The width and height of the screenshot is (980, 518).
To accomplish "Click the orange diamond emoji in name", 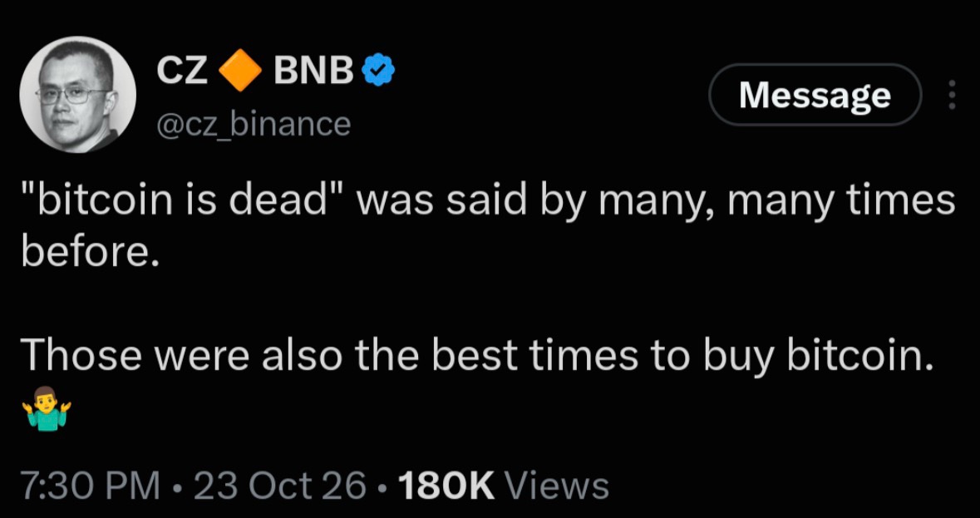I will pyautogui.click(x=240, y=70).
